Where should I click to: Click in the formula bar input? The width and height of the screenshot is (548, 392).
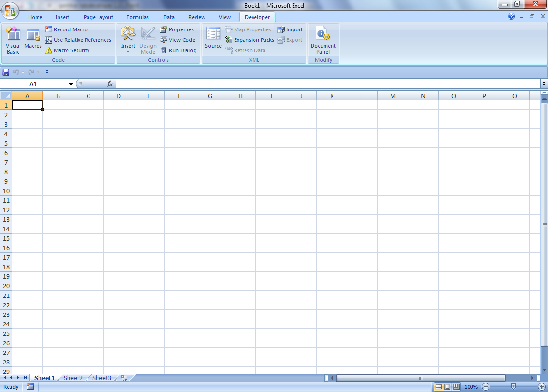[328, 84]
